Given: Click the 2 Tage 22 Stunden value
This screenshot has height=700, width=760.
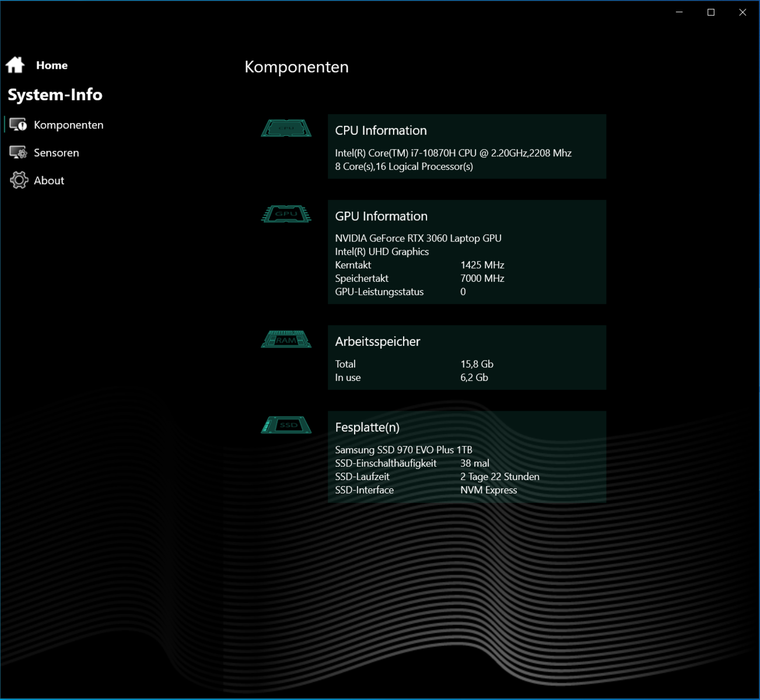Looking at the screenshot, I should click(x=500, y=477).
